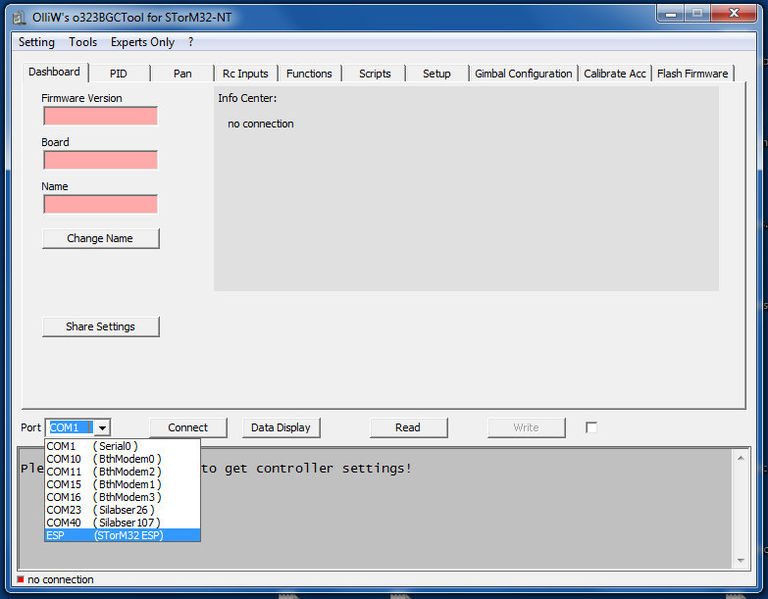Screen dimensions: 768x599
Task: Go to the Calibrate Acc tab
Action: tap(614, 74)
